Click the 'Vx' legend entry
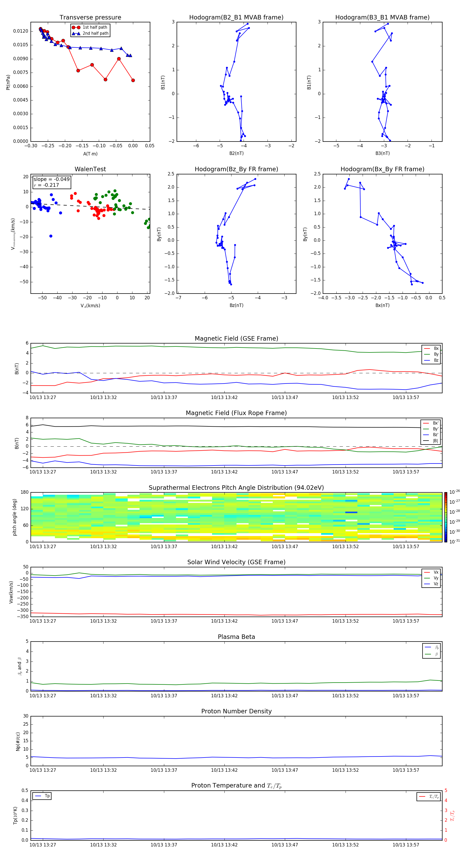The height and width of the screenshot is (868, 473). [x=431, y=572]
